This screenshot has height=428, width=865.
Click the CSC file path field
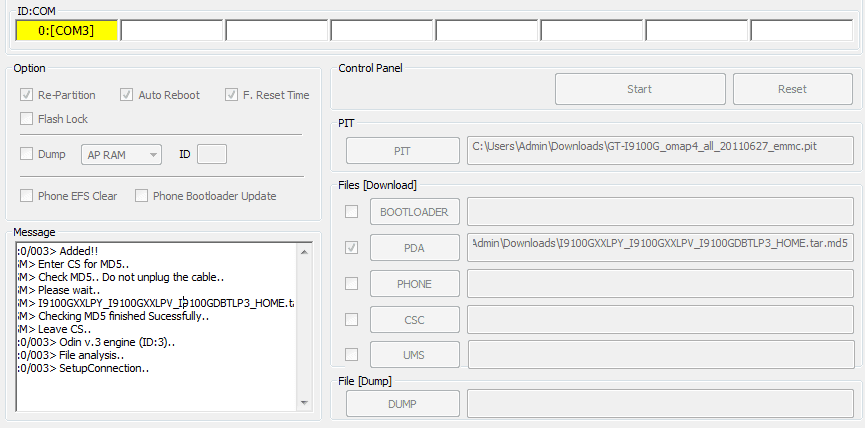[660, 320]
